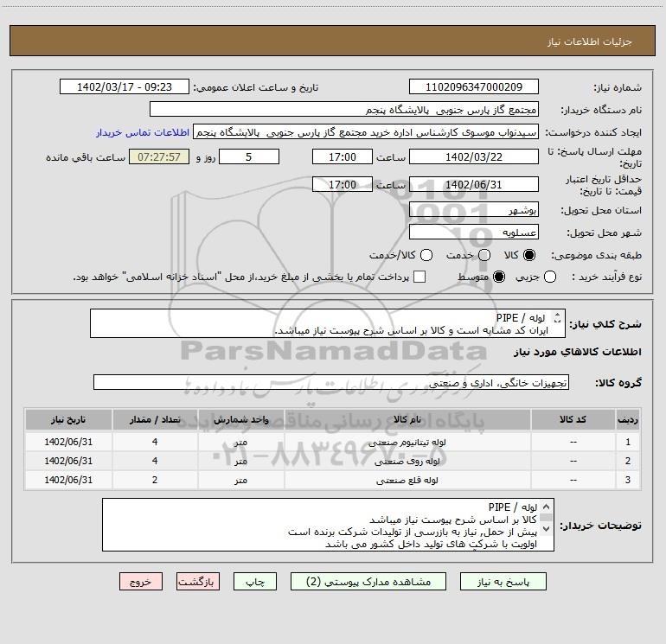666x644 pixels.
Task: Select the جزیی purchase type radio
Action: click(549, 277)
